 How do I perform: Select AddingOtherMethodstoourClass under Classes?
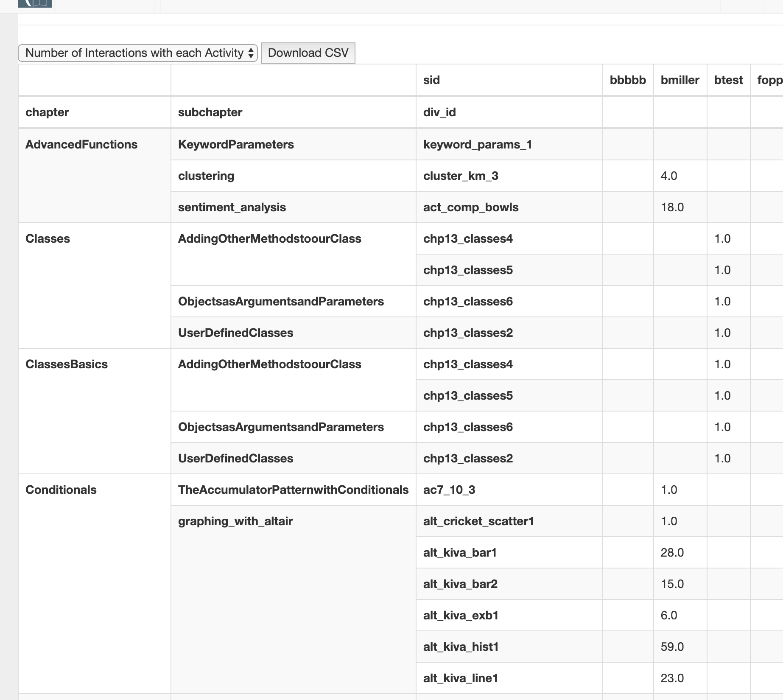[294, 254]
